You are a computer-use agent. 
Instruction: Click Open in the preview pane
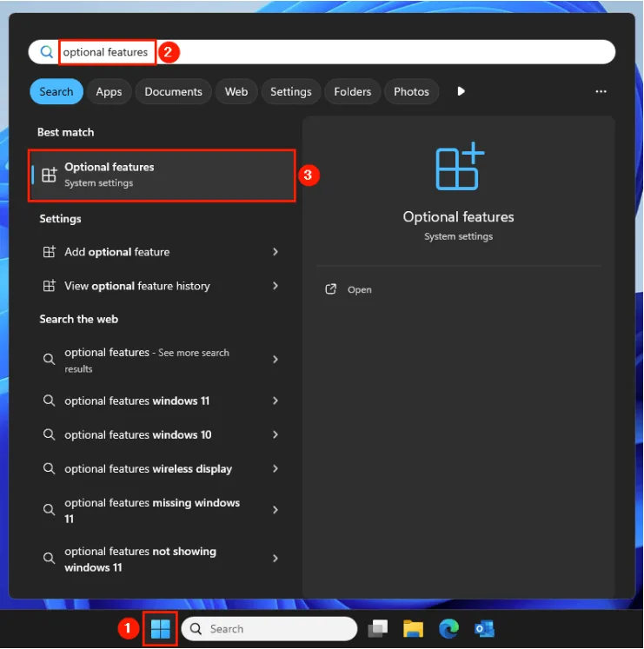click(x=359, y=290)
